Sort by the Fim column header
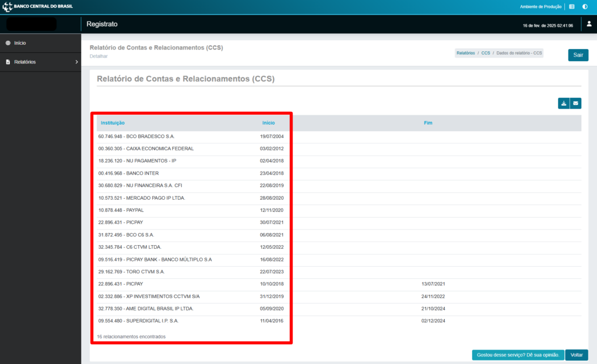597x364 pixels. (x=428, y=123)
